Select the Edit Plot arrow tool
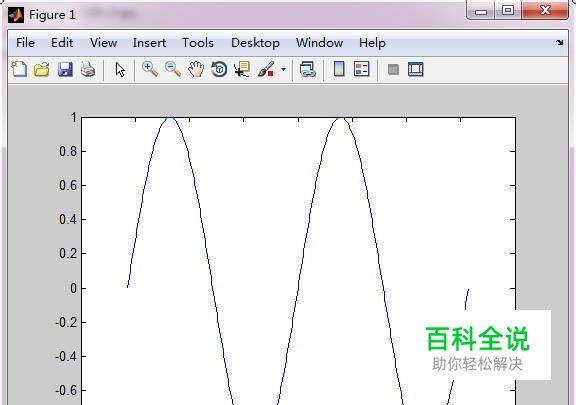This screenshot has width=576, height=405. point(120,69)
